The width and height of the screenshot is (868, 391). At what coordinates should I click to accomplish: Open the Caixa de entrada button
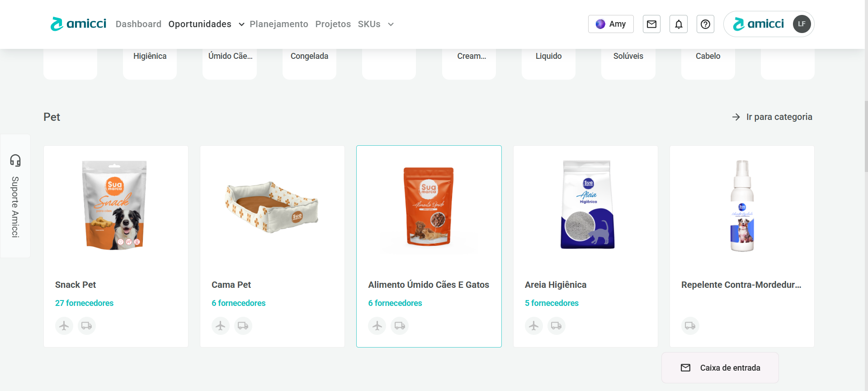coord(720,368)
